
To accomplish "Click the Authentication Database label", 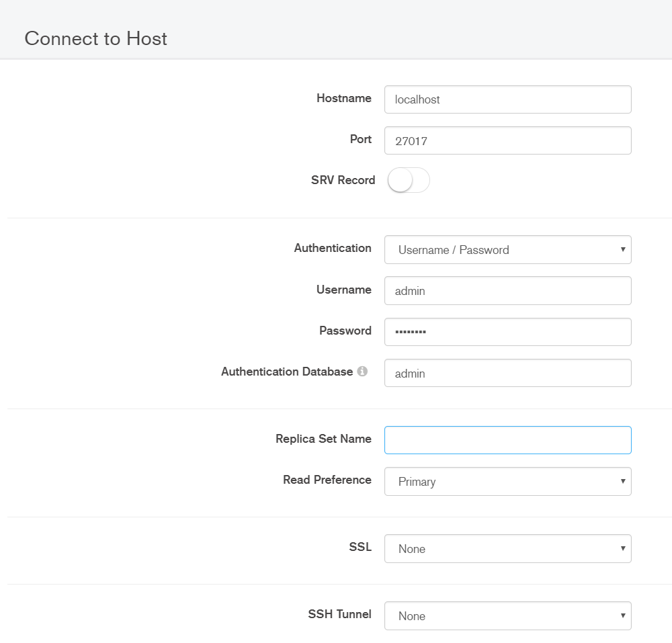I will [287, 372].
